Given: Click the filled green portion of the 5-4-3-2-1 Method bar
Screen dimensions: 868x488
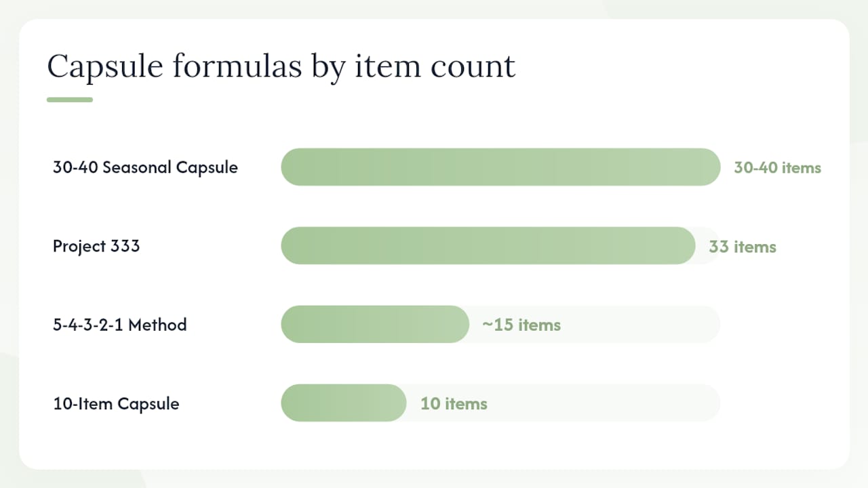Looking at the screenshot, I should tap(375, 324).
